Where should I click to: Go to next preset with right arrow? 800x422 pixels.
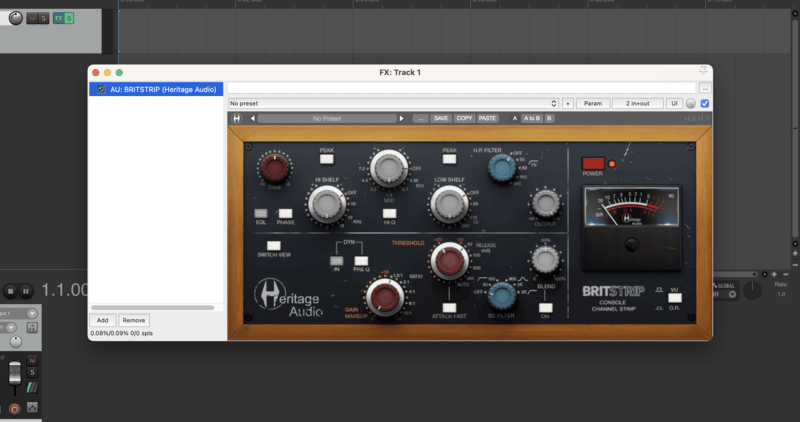(x=402, y=118)
